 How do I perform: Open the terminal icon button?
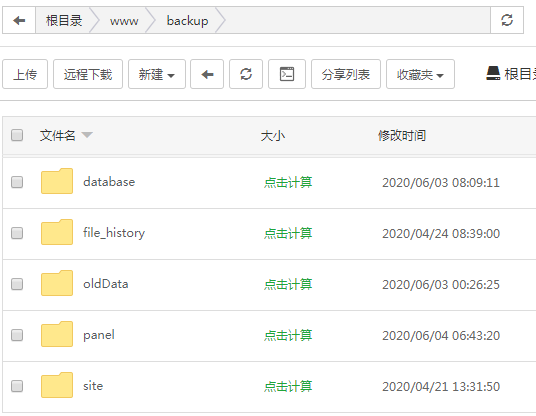click(287, 74)
